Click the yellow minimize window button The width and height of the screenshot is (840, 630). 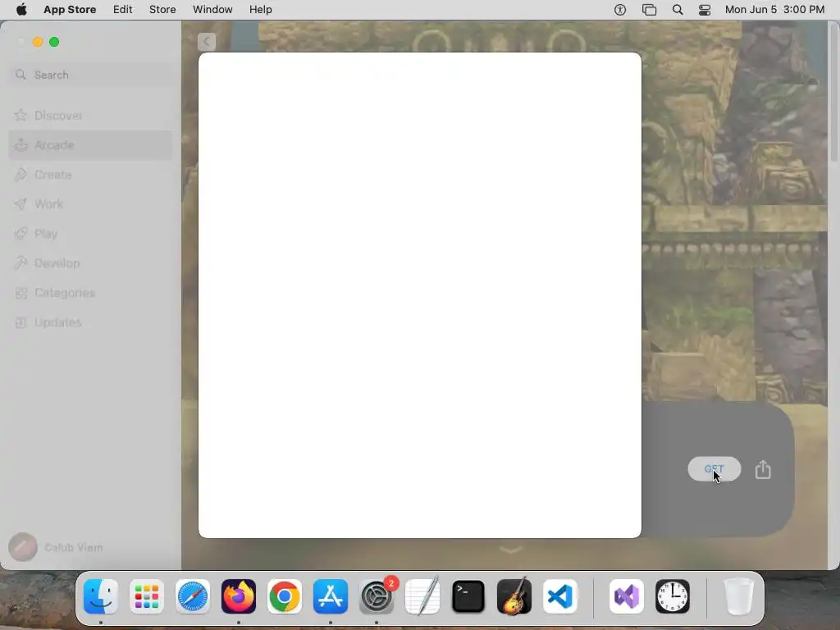click(38, 42)
